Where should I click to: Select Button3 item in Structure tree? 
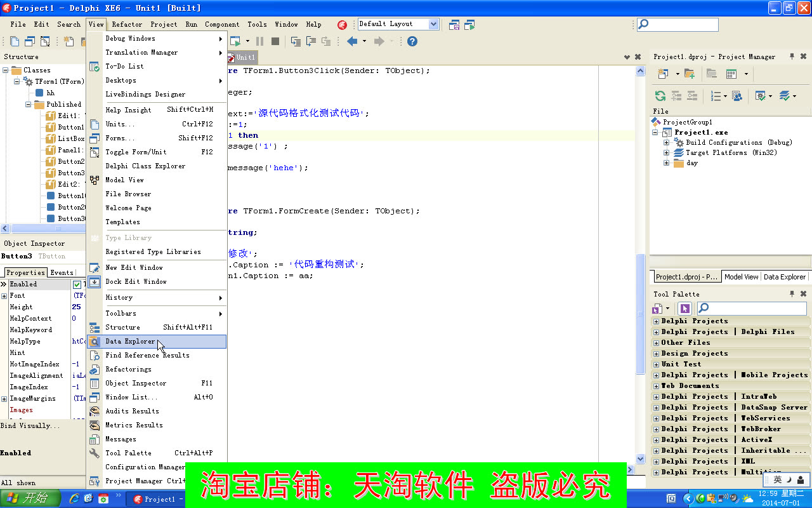71,173
